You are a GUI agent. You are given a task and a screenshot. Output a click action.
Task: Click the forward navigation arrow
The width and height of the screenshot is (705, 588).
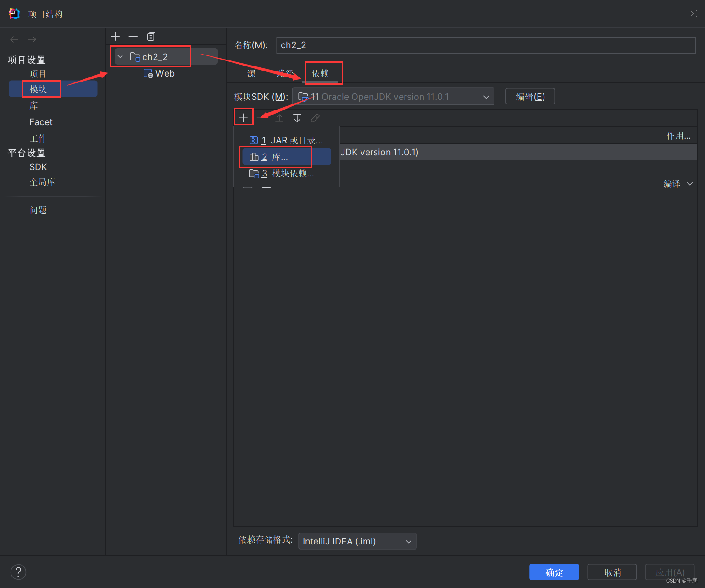click(x=32, y=39)
